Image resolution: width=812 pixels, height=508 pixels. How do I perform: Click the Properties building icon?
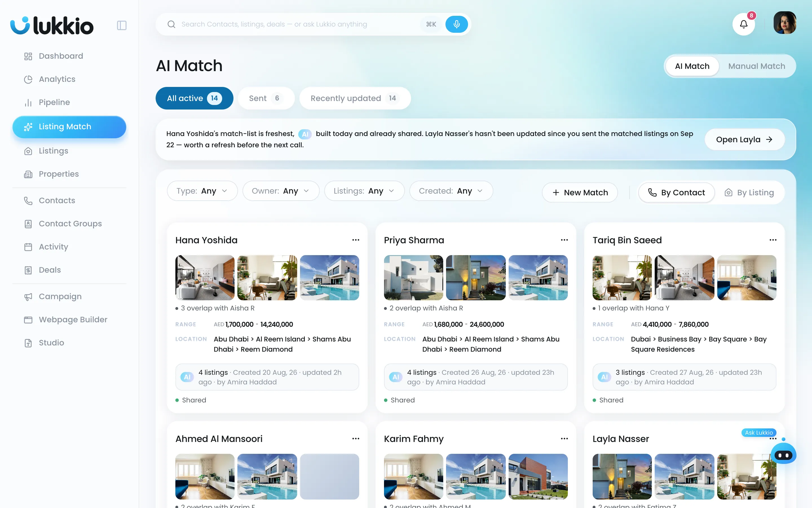point(28,174)
